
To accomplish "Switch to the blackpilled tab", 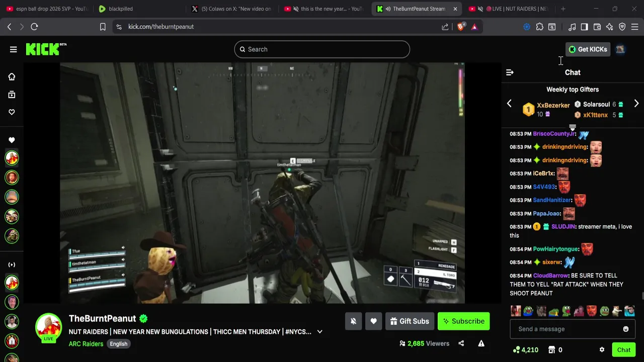I will [x=140, y=9].
